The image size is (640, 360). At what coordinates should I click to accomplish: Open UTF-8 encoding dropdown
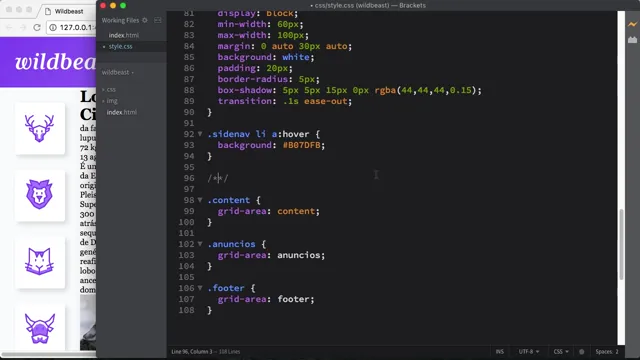tap(529, 351)
